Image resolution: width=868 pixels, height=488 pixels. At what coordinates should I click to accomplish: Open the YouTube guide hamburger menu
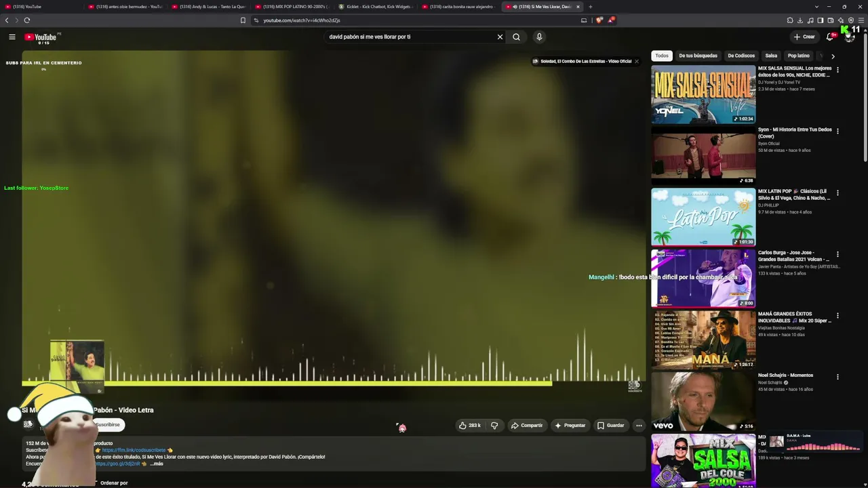12,37
